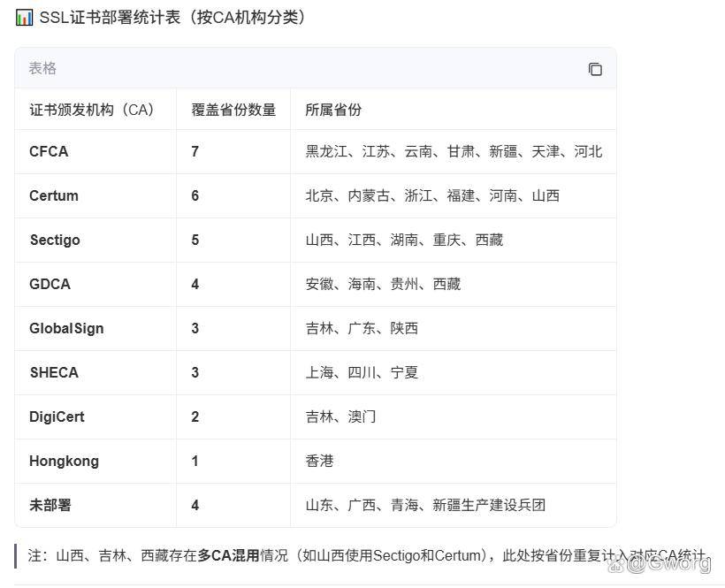Click count 6 in Certum row
725x588 pixels.
[x=195, y=196]
